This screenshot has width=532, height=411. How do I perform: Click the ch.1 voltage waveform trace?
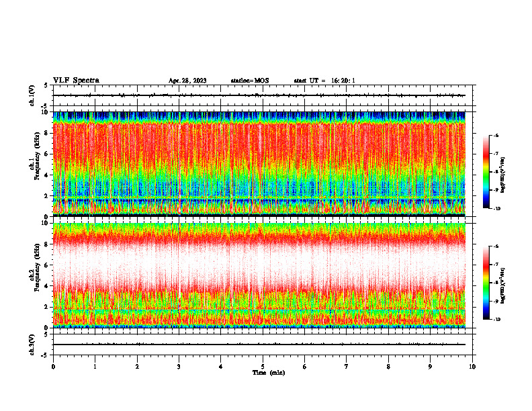(259, 95)
